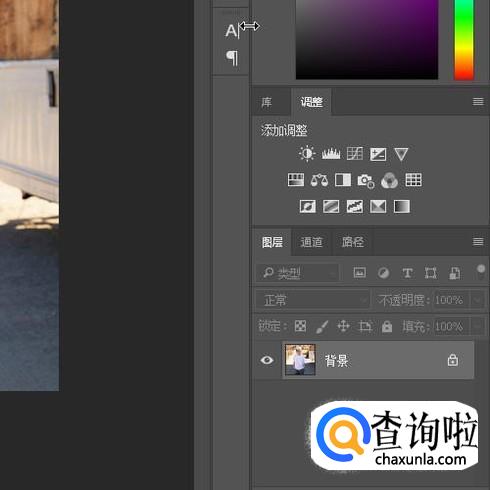Image resolution: width=490 pixels, height=490 pixels.
Task: Pick a hue on the color spectrum strip
Action: 464,39
